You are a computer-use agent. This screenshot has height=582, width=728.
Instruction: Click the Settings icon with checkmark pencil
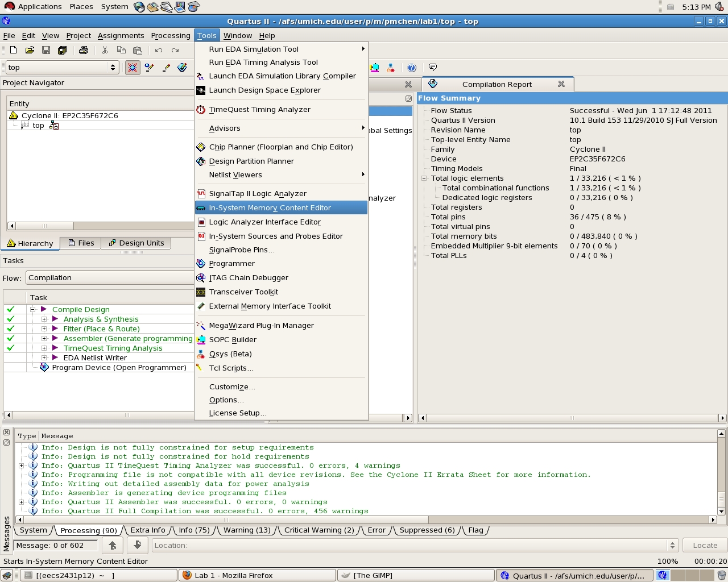click(x=149, y=68)
